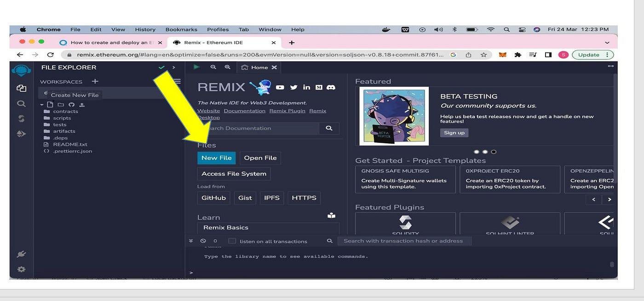This screenshot has height=301, width=644.
Task: Click the MetaMask fox extension icon
Action: coord(503,55)
